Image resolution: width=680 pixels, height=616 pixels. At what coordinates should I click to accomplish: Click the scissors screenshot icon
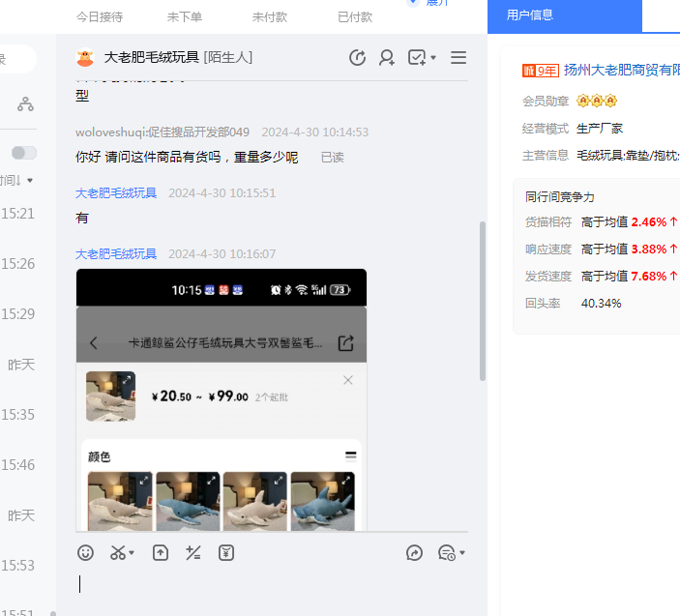(x=117, y=553)
